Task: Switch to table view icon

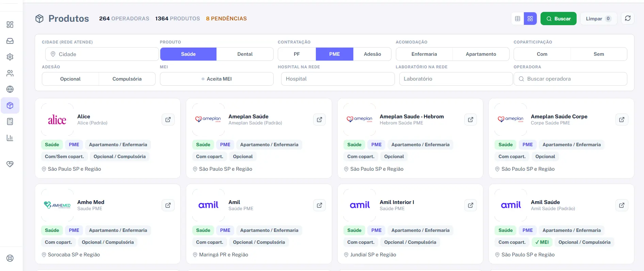Action: click(517, 19)
